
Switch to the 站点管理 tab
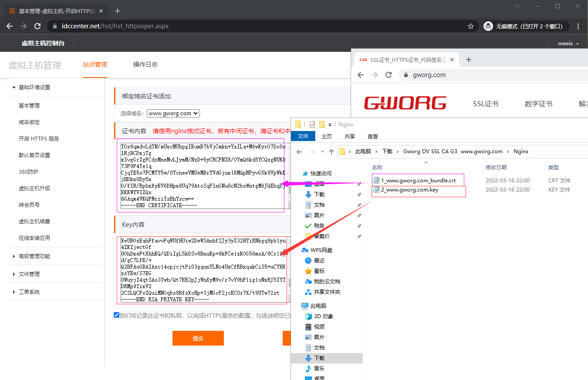(x=95, y=64)
